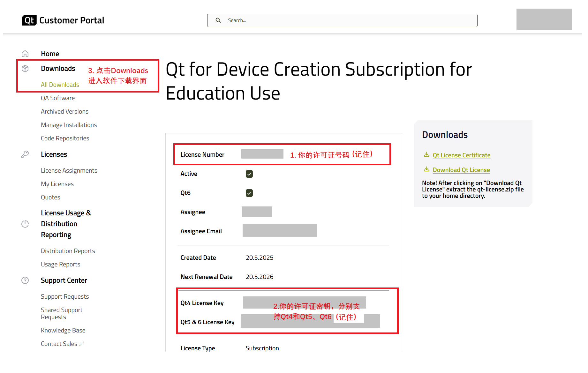Viewport: 588px width, 373px height.
Task: Toggle the Active checkbox
Action: coord(249,174)
